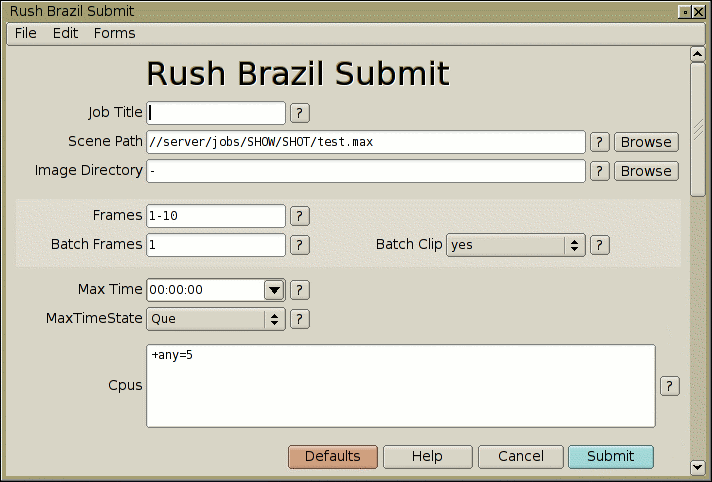Open the Forms menu
Screen dimensions: 712x482
[114, 33]
